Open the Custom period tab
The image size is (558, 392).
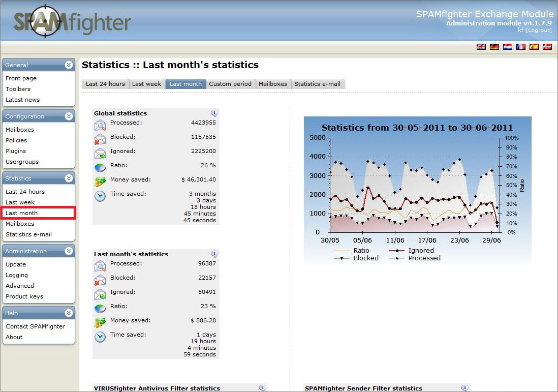[x=230, y=84]
